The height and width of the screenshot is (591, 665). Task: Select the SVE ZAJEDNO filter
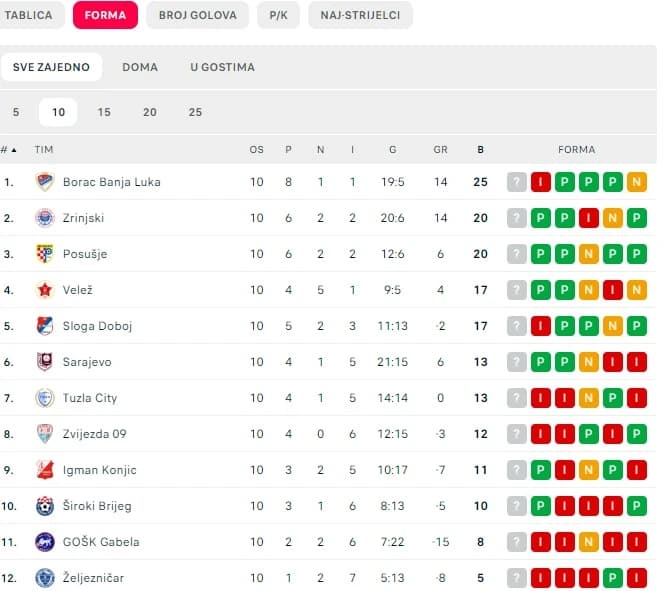click(x=51, y=67)
